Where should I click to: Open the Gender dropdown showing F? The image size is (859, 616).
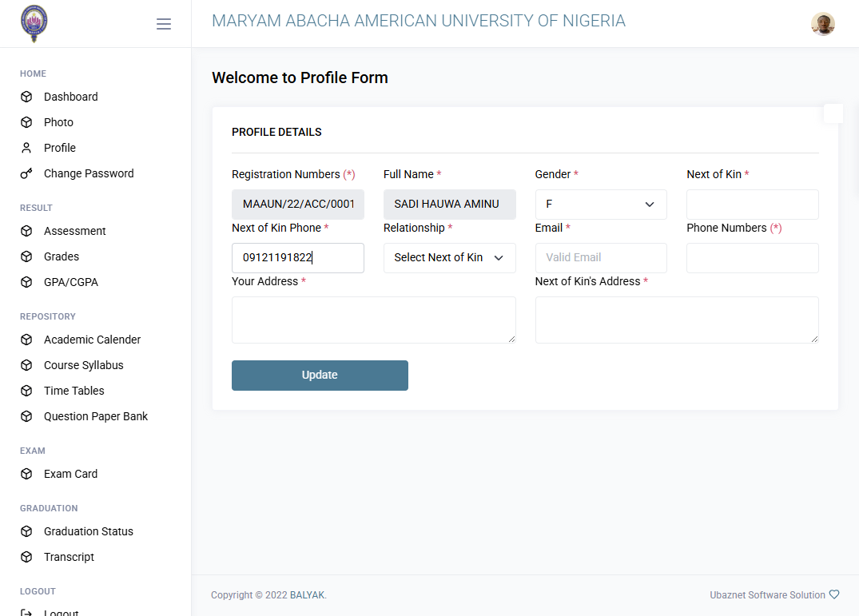(x=601, y=205)
